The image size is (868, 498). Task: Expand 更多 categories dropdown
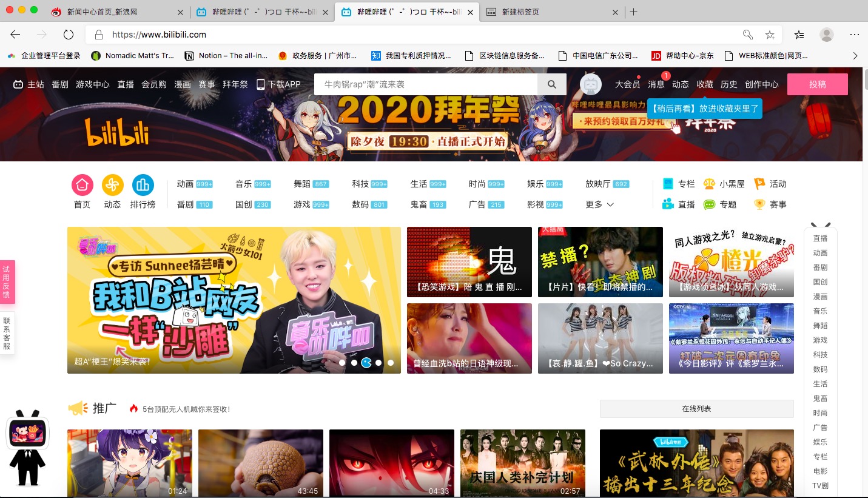coord(599,204)
